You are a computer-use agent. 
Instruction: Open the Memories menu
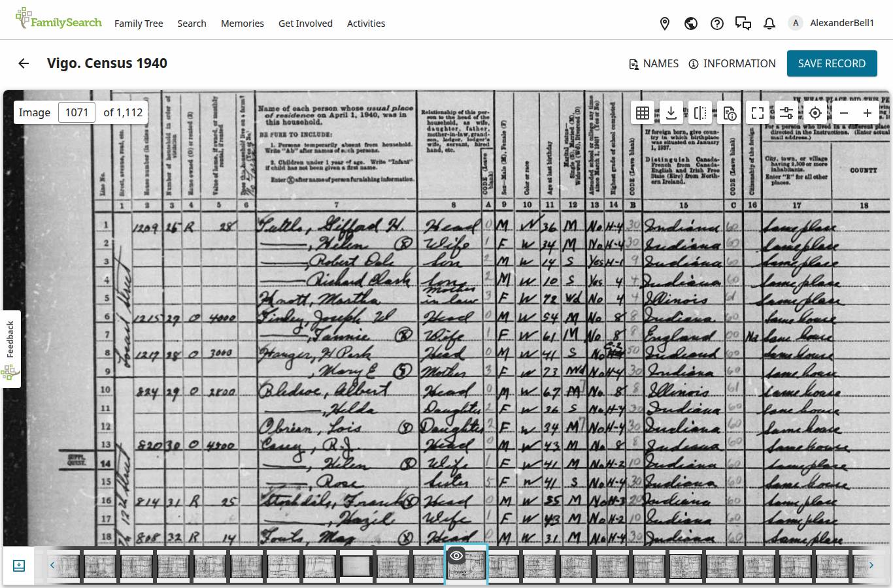coord(243,24)
